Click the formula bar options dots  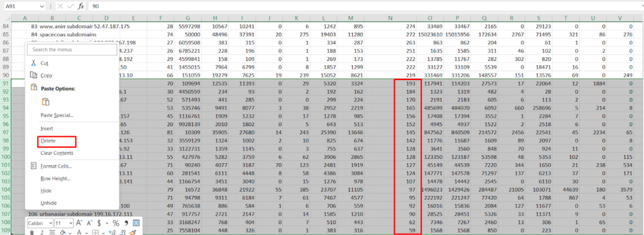(50, 6)
